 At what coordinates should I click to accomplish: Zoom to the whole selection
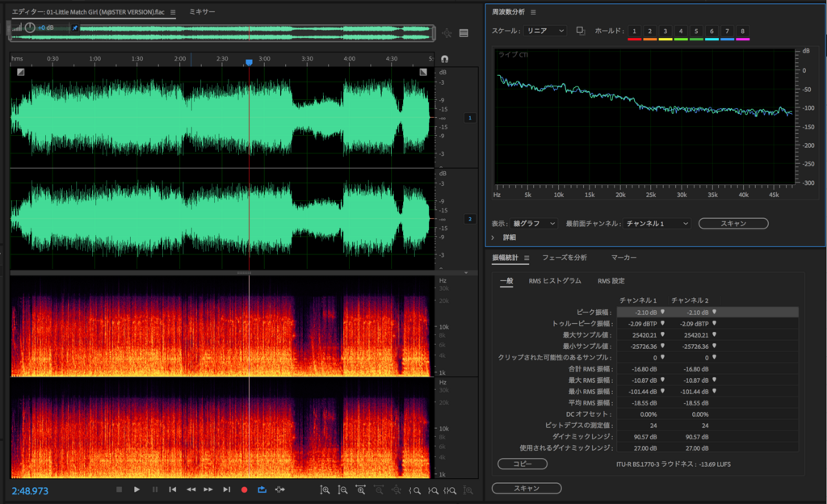(x=450, y=490)
